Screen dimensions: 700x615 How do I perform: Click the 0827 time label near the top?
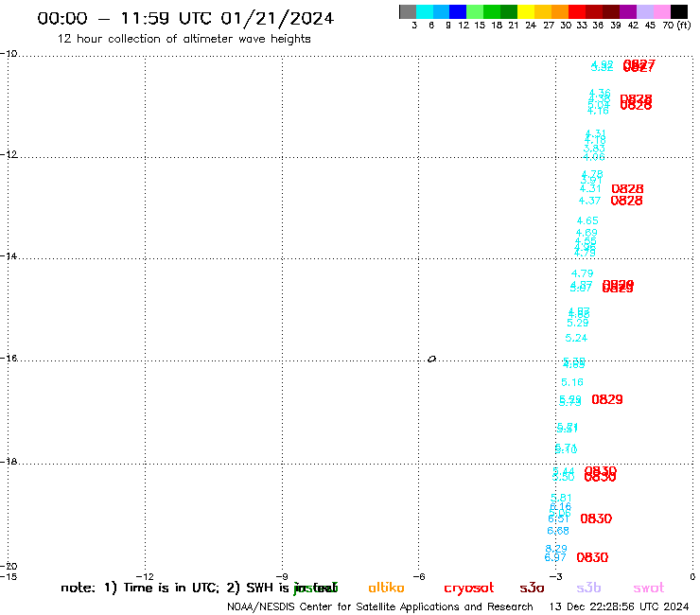639,66
